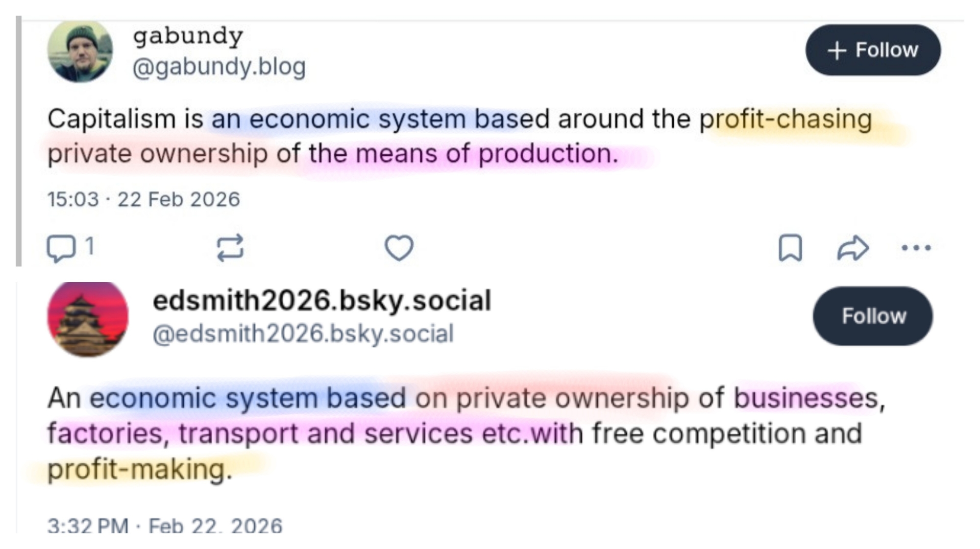
Task: Click the edsmith2026.bsky.social display name
Action: click(321, 300)
